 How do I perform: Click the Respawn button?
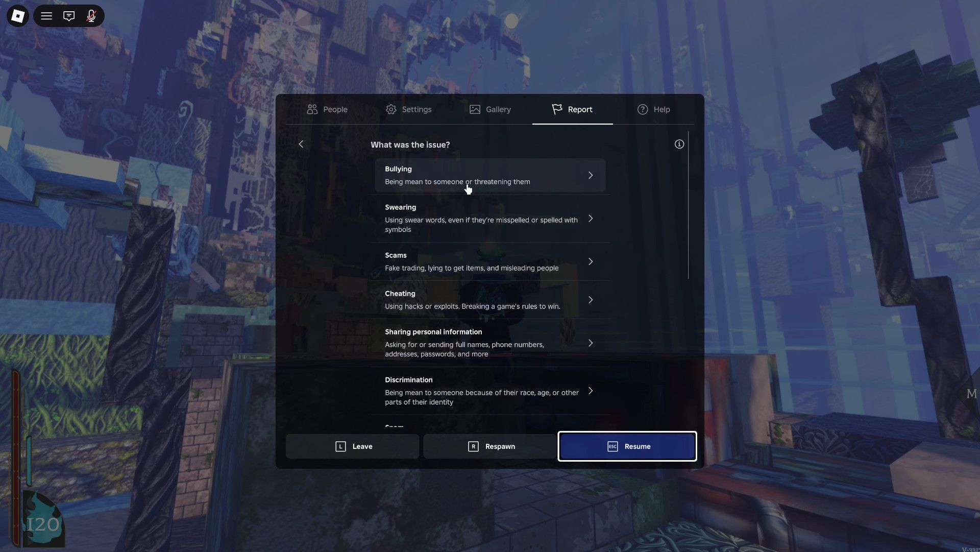tap(490, 446)
